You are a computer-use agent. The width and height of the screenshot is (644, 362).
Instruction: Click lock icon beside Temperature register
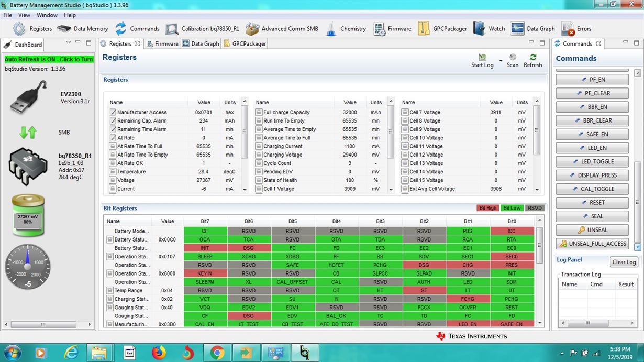[113, 172]
